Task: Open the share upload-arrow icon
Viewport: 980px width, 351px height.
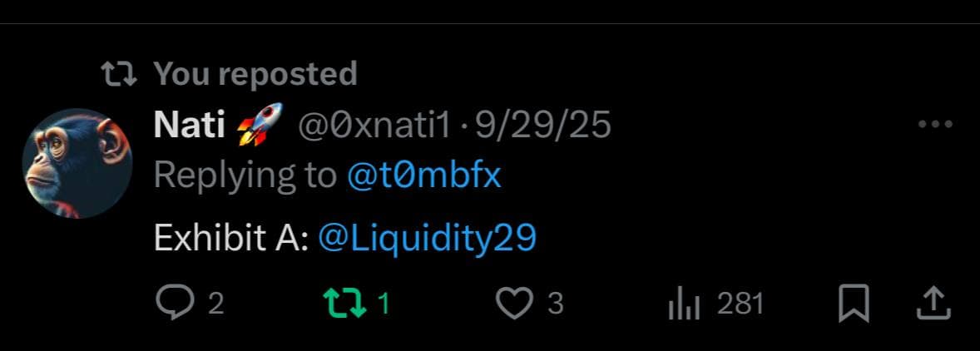Action: [933, 303]
